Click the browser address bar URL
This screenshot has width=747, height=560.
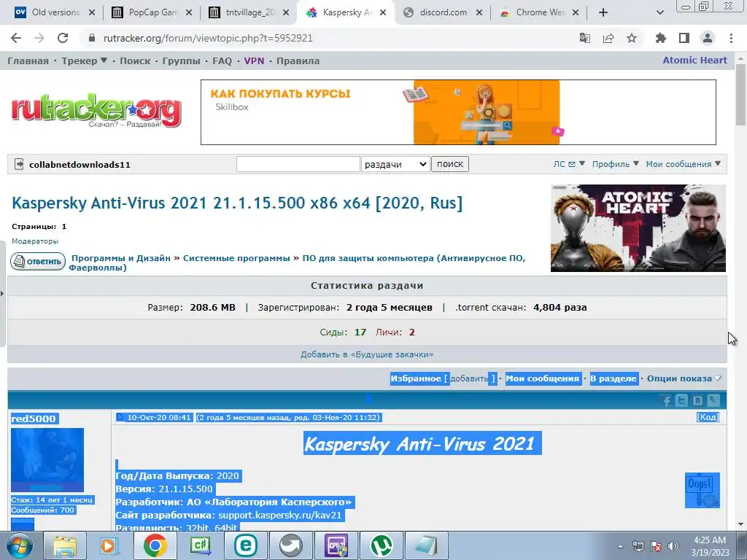[x=208, y=38]
